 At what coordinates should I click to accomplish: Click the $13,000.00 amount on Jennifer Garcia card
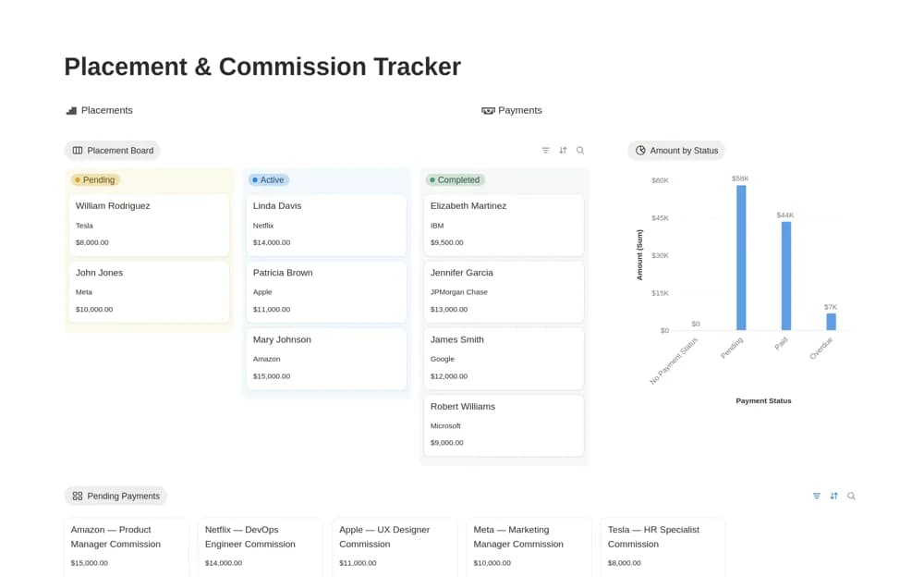[x=448, y=309]
